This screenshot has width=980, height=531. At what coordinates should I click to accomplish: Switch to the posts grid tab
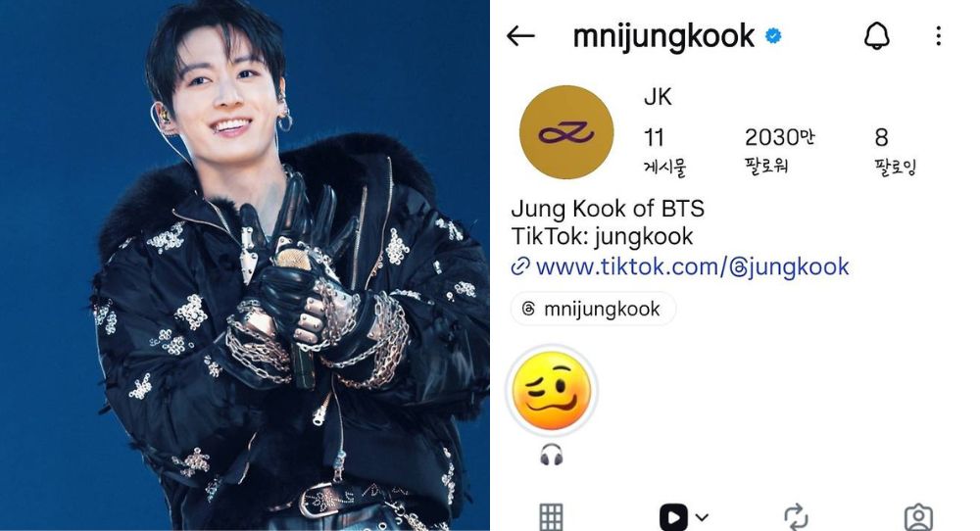pos(551,517)
